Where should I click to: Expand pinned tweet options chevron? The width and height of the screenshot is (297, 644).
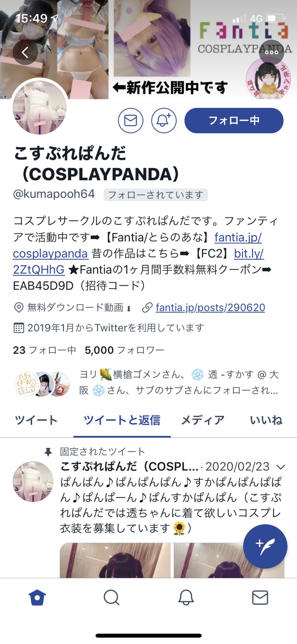[281, 467]
